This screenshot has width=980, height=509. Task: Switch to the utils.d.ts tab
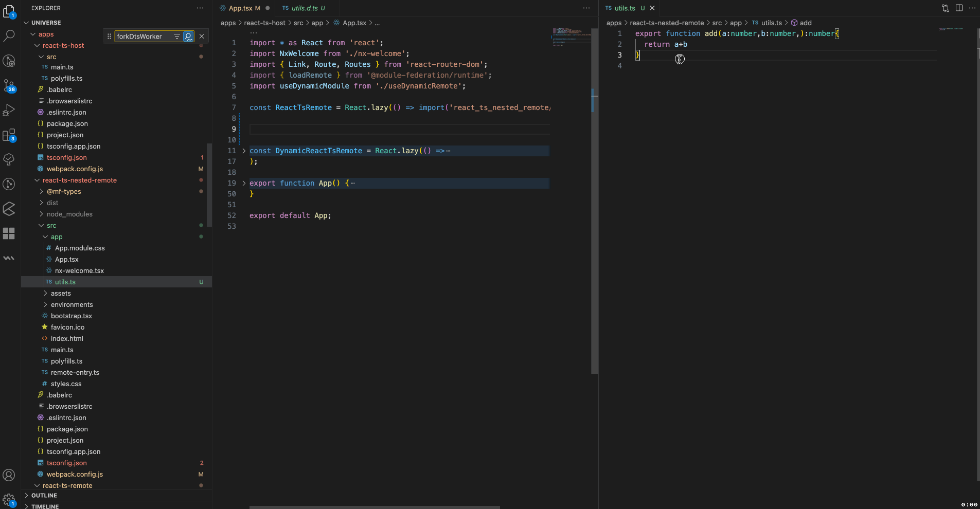[x=305, y=8]
